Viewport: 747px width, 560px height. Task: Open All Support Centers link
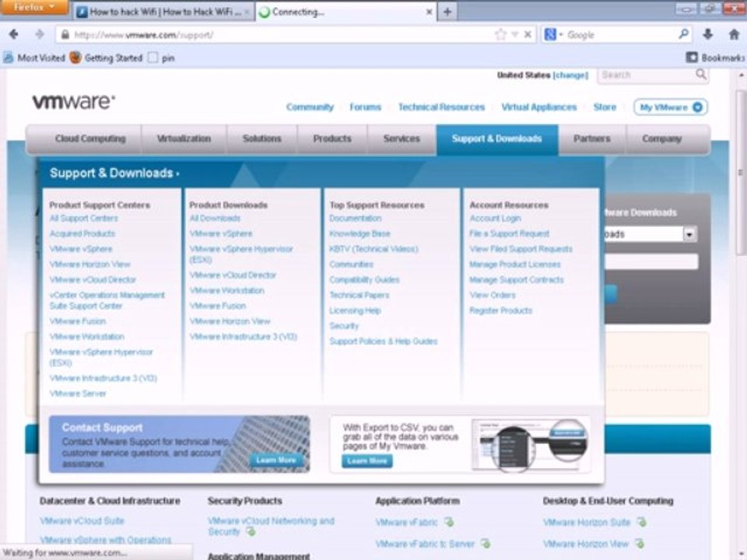click(x=84, y=218)
